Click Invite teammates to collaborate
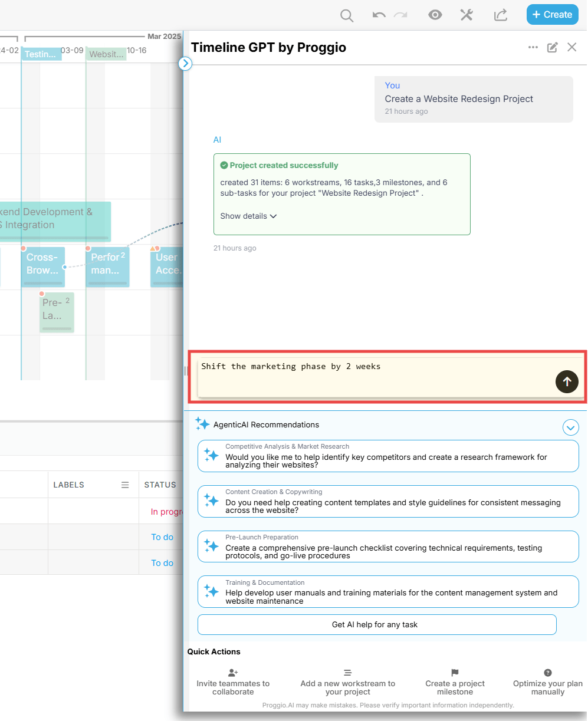 tap(233, 682)
